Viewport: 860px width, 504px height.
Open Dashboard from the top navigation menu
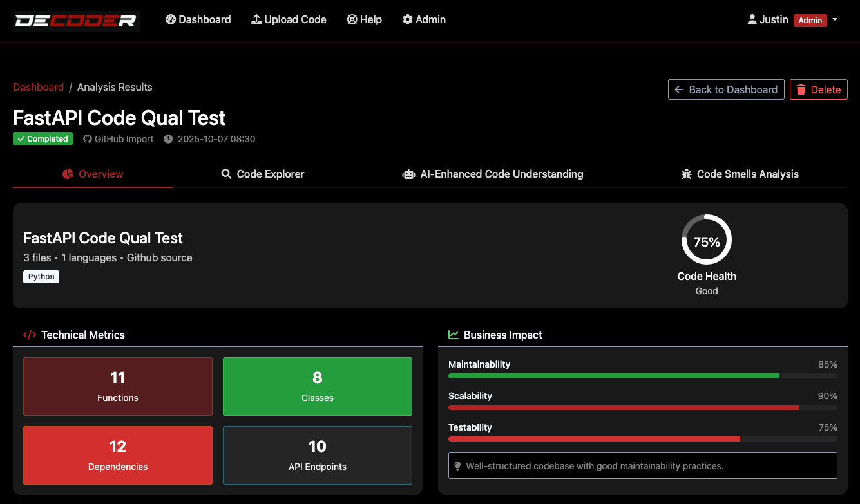click(x=198, y=19)
